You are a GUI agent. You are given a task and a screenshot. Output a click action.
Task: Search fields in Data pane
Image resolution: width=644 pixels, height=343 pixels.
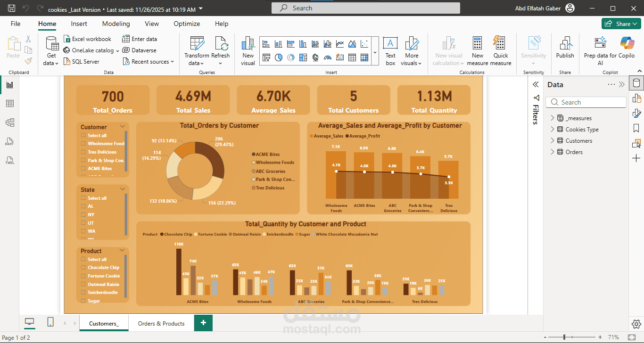click(586, 102)
